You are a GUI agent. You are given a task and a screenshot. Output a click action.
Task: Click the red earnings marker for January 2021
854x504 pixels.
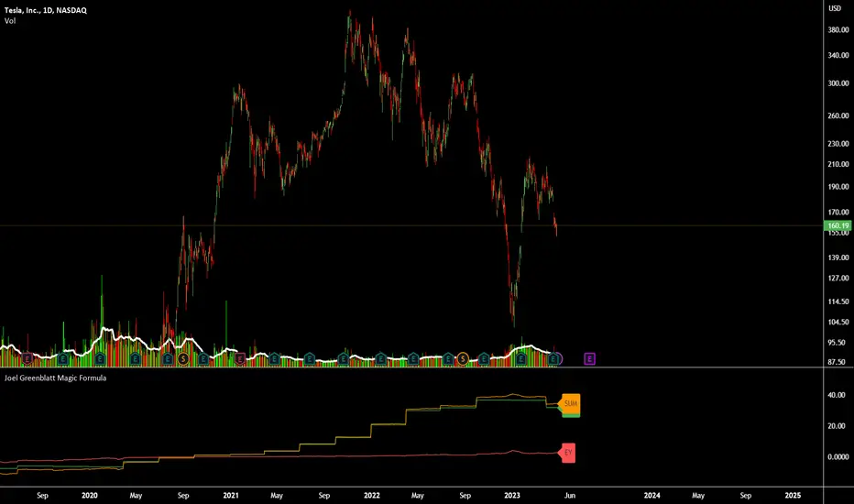click(x=240, y=359)
